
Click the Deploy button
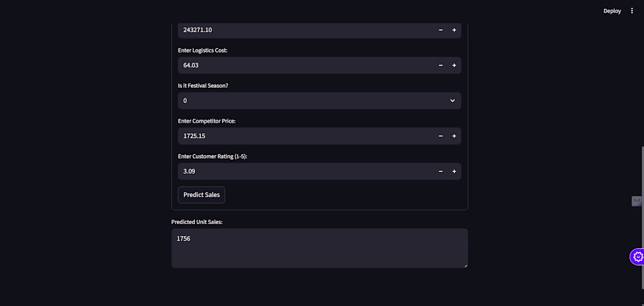[612, 11]
